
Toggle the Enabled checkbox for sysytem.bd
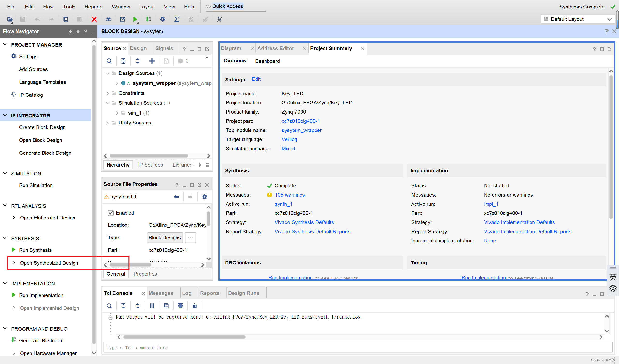click(111, 213)
